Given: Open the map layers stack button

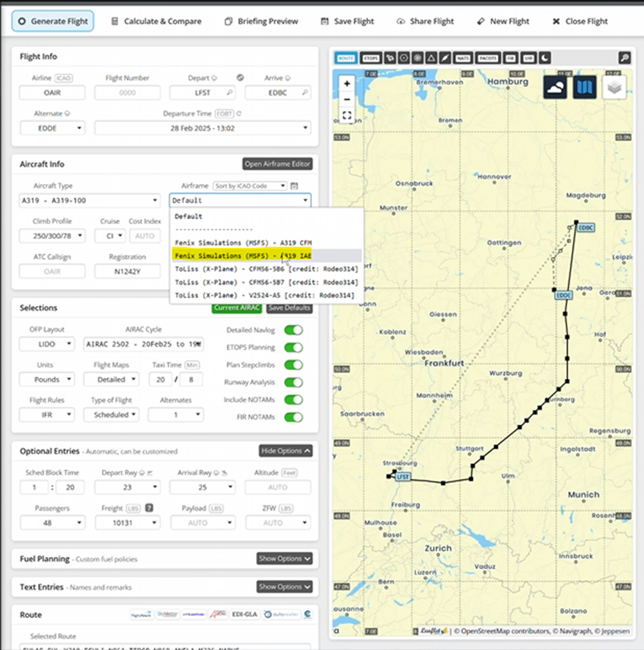Looking at the screenshot, I should click(x=614, y=88).
